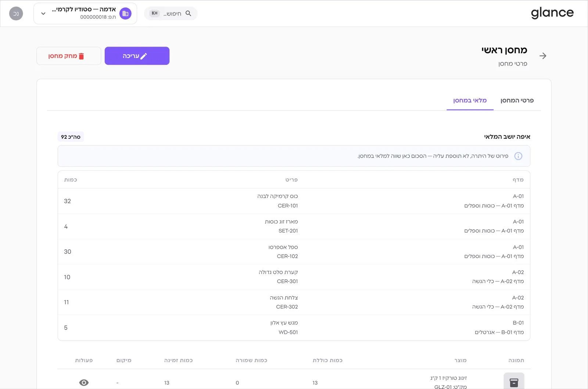Viewport: 588px width, 389px height.
Task: Select the ספל אספרסו item
Action: point(283,247)
